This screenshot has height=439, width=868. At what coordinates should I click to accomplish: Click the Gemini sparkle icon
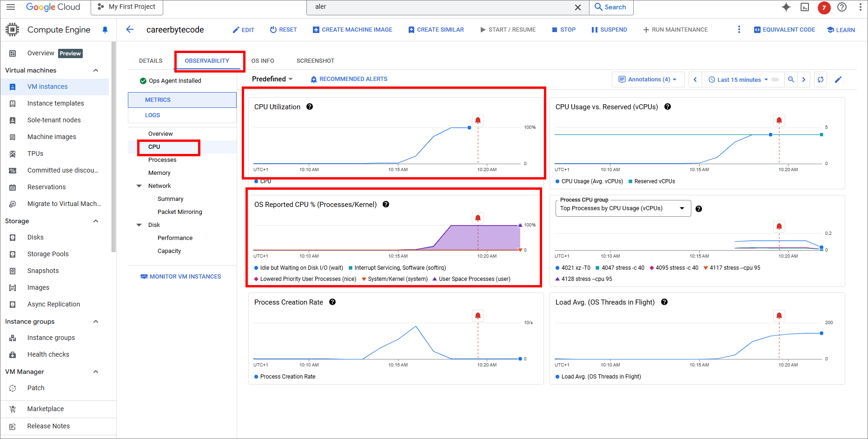point(786,7)
